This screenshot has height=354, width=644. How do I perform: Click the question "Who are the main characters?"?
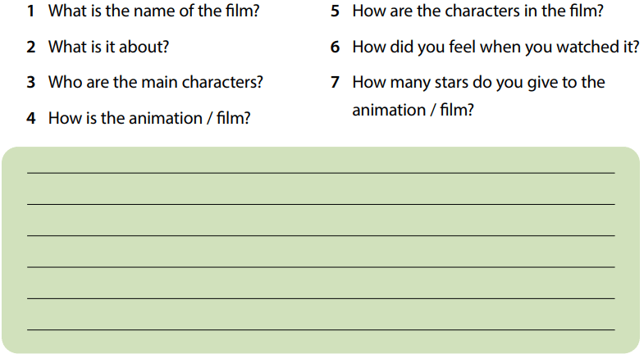(156, 82)
